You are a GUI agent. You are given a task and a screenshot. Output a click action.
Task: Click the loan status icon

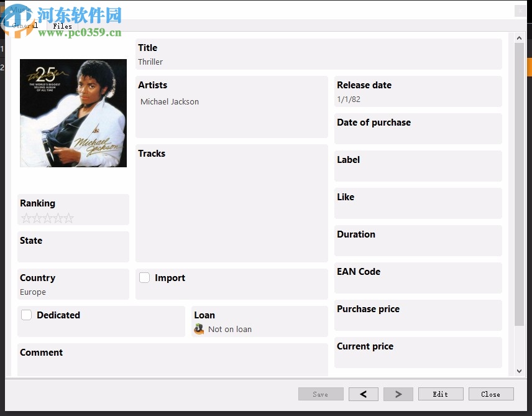[x=200, y=330]
